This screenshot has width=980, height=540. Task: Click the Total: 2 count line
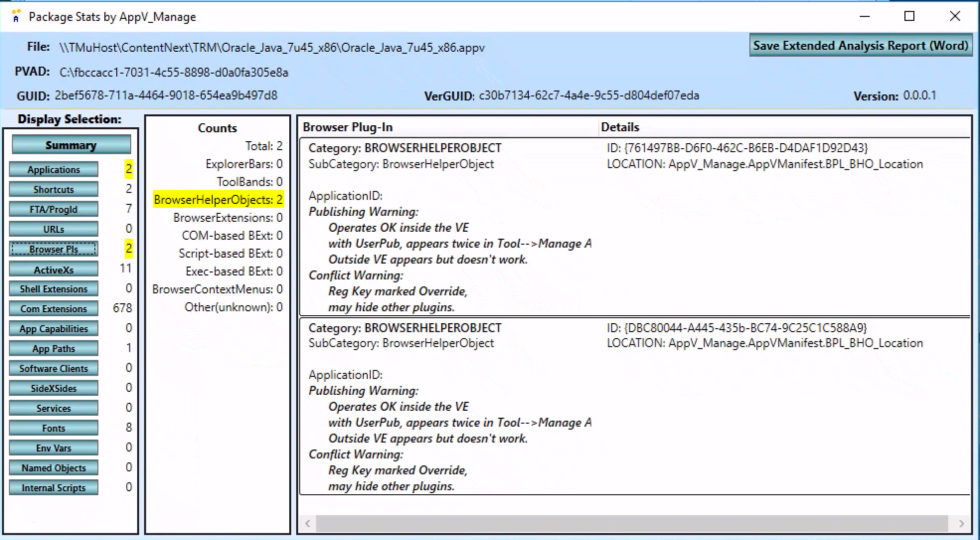click(x=264, y=146)
